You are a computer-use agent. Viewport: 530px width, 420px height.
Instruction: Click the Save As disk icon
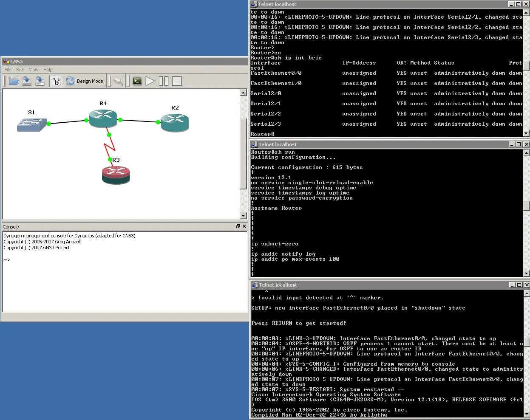(40, 81)
